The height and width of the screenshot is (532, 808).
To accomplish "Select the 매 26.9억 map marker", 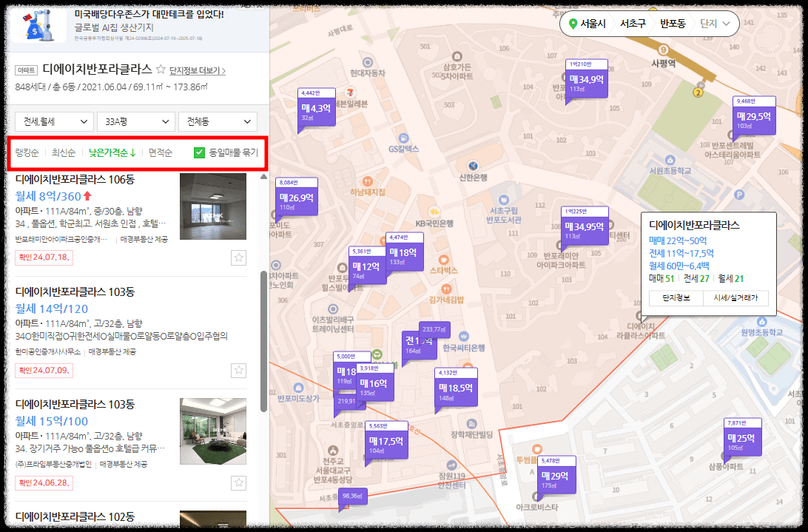I will tap(297, 200).
